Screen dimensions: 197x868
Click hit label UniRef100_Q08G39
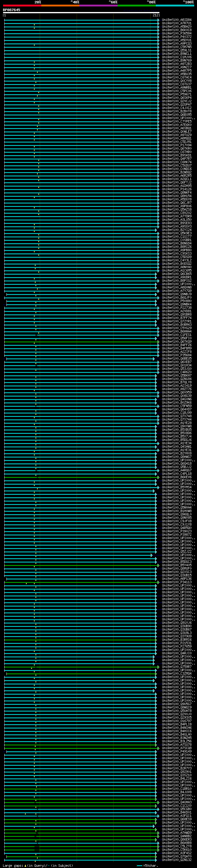(x=177, y=396)
